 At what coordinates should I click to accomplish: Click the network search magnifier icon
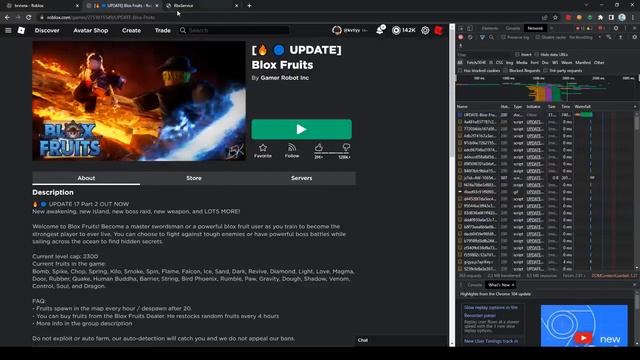tap(491, 37)
